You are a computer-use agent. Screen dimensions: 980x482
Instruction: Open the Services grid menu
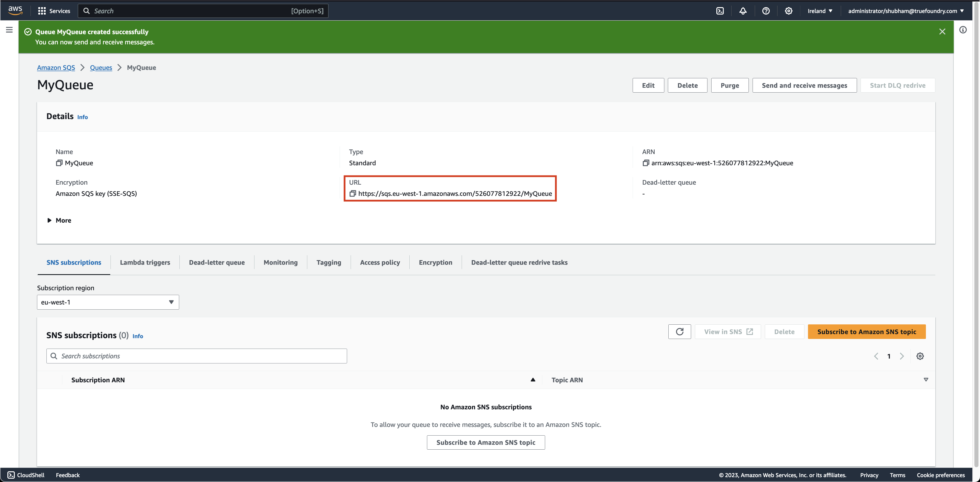click(54, 11)
